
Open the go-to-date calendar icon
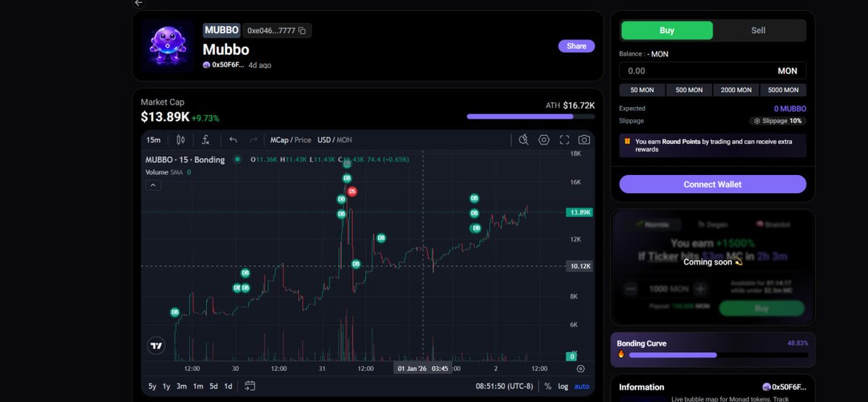click(x=250, y=386)
